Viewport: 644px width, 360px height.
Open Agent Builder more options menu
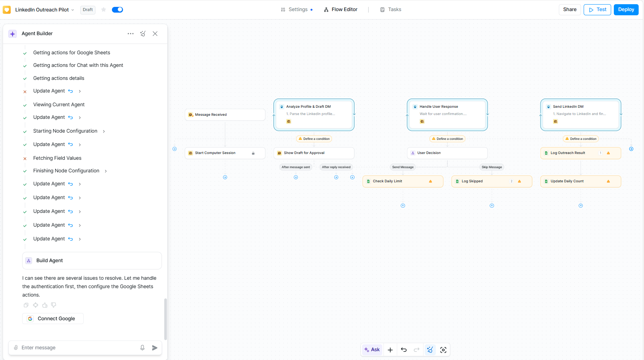(x=131, y=34)
